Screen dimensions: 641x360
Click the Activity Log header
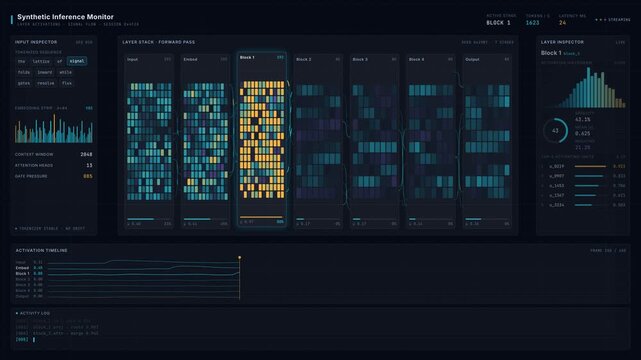pos(33,313)
